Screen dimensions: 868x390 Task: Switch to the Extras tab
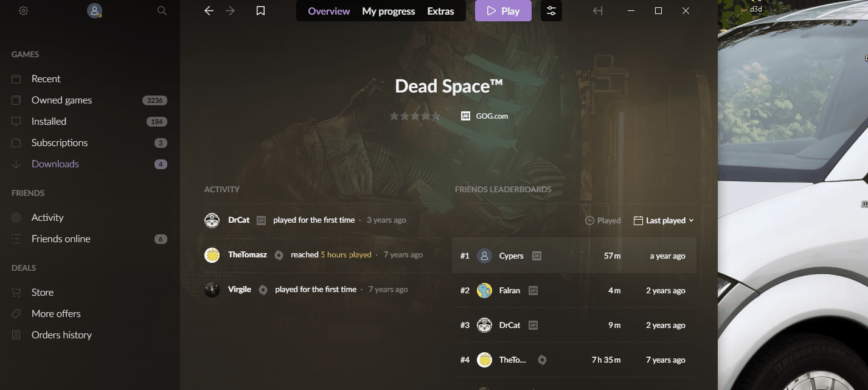[440, 11]
